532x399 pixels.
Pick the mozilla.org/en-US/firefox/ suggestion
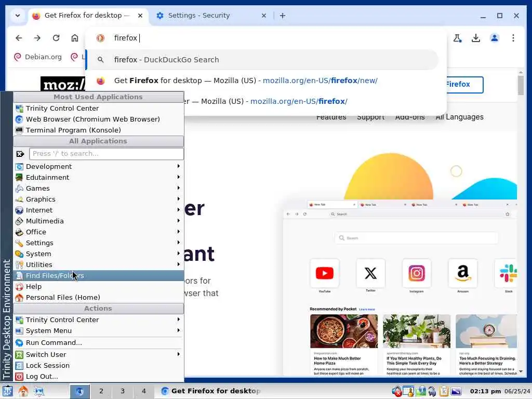click(x=299, y=101)
